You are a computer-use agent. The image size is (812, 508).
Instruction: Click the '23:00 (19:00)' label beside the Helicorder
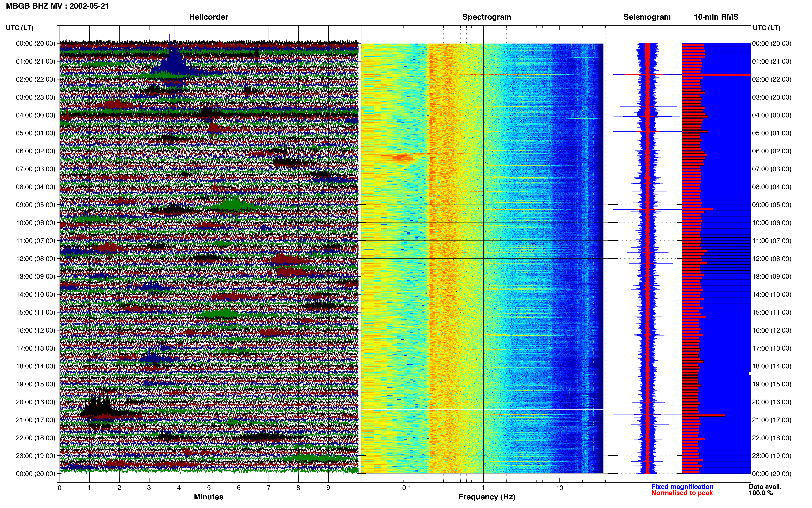click(x=36, y=456)
